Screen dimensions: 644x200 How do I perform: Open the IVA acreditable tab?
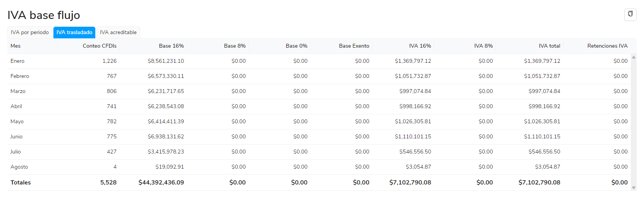[x=118, y=33]
